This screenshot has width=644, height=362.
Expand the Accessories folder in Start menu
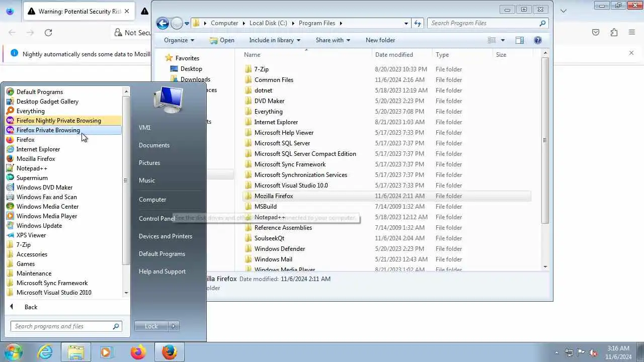[63, 254]
